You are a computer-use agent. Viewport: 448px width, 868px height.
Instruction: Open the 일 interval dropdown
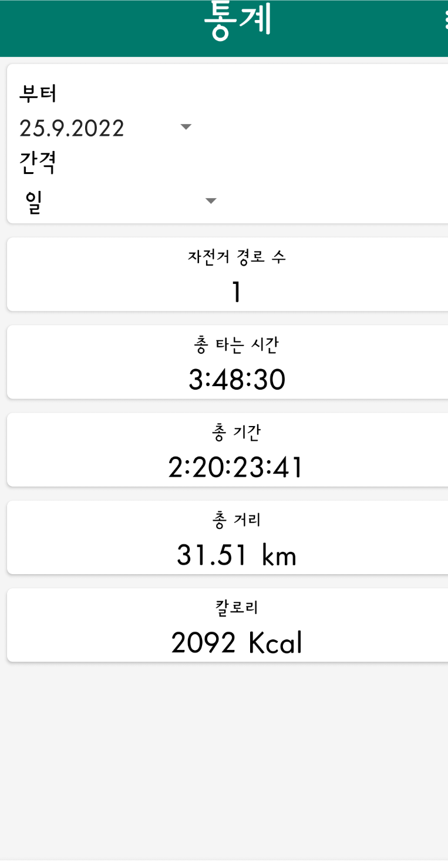point(119,202)
